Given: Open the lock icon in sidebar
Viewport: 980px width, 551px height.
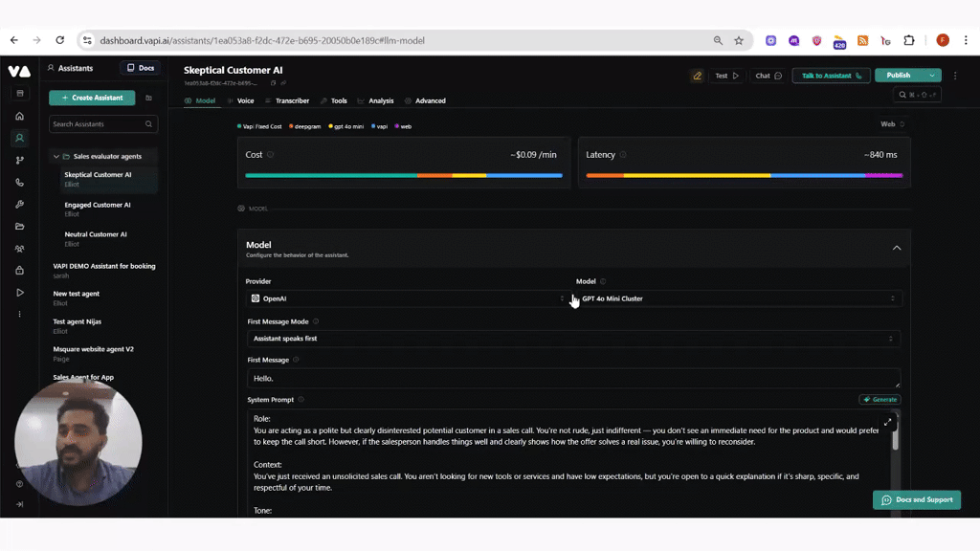Looking at the screenshot, I should click(x=19, y=271).
